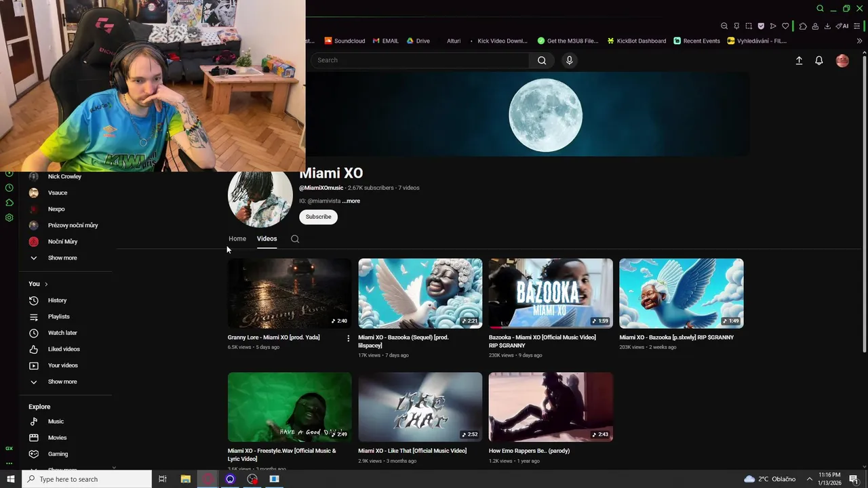This screenshot has width=868, height=488.
Task: Activate voice search microphone
Action: pyautogui.click(x=569, y=60)
